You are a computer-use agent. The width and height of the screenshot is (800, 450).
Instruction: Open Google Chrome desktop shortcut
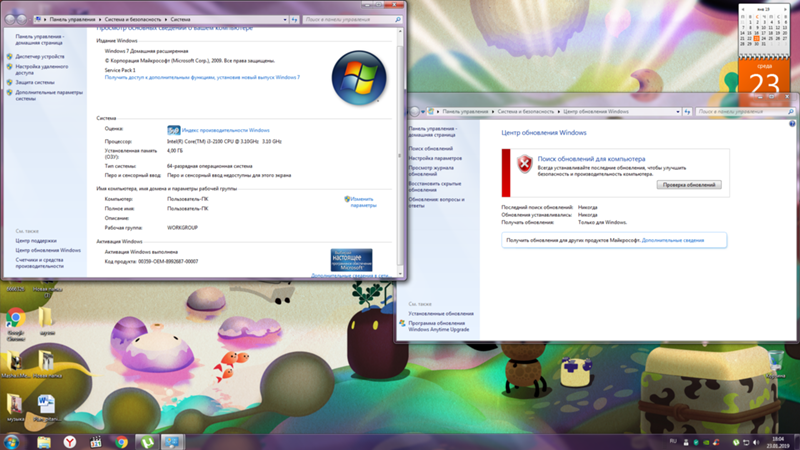pos(16,323)
